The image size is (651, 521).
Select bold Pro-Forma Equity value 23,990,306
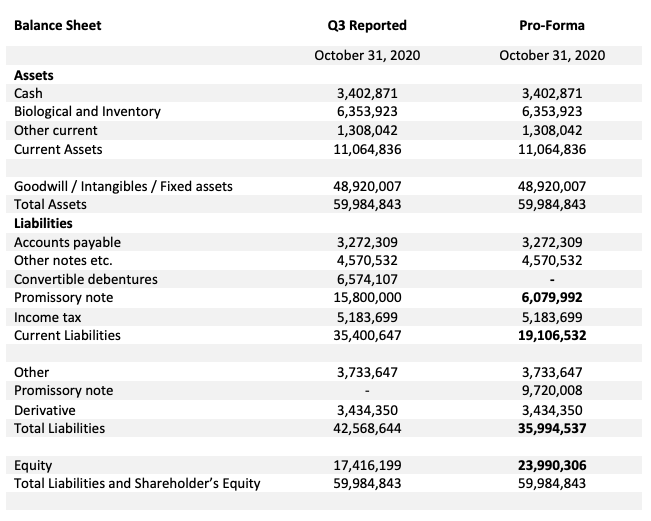[x=552, y=465]
